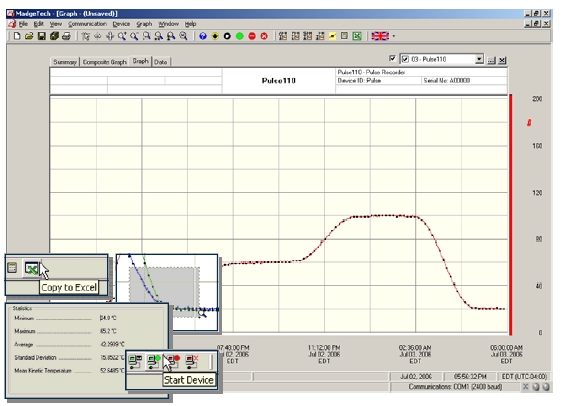564x406 pixels.
Task: Open the Edit menu
Action: click(39, 24)
